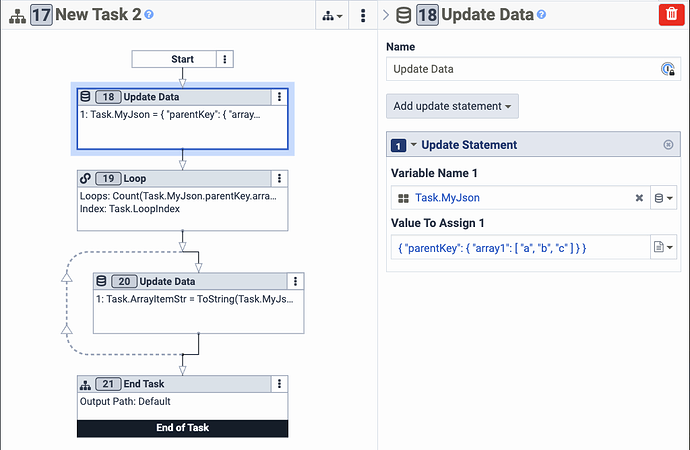Screen dimensions: 690x450
Task: Collapse the Update Statement section triangle
Action: coord(414,144)
